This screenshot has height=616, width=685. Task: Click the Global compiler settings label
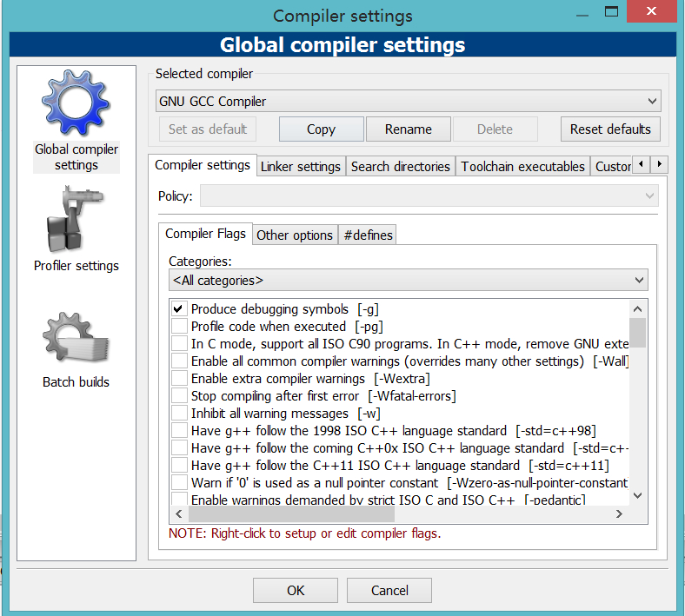76,157
